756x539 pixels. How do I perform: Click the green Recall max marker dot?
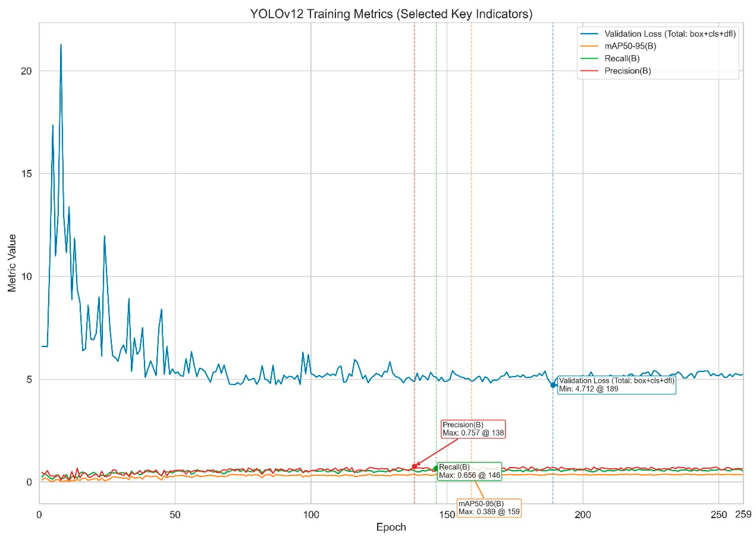436,468
